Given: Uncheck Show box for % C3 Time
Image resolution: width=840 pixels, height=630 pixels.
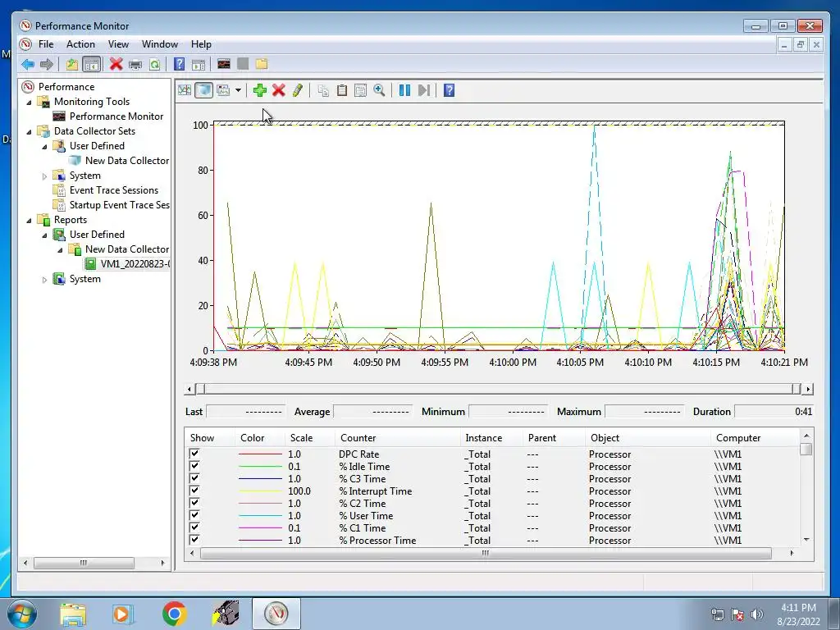Looking at the screenshot, I should click(x=194, y=478).
